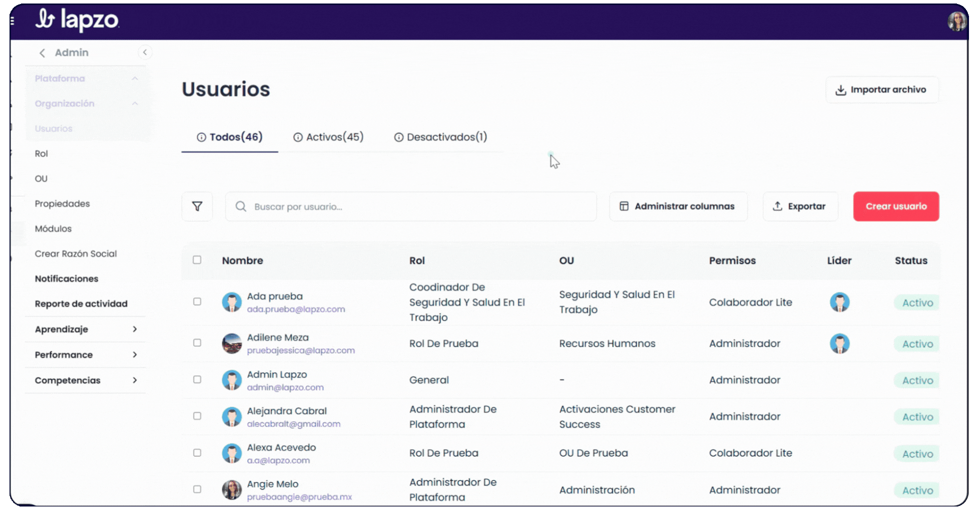Image resolution: width=980 pixels, height=509 pixels.
Task: Click the back arrow beside Admin
Action: 42,53
